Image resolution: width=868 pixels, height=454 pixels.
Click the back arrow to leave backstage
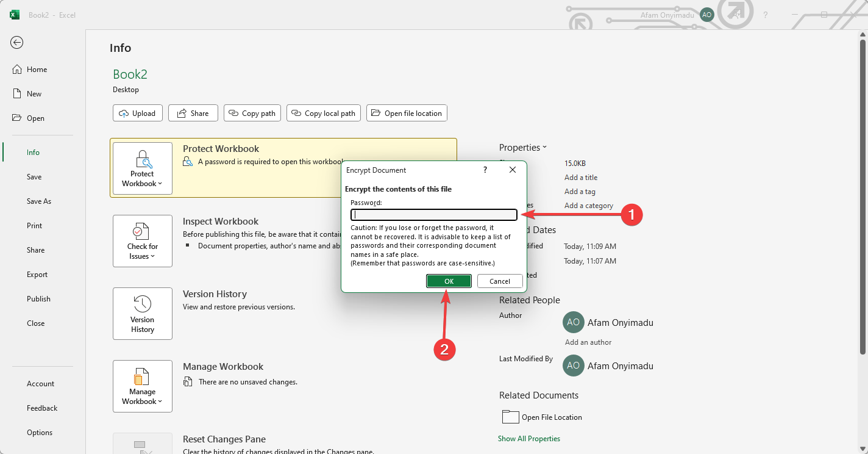(x=17, y=42)
